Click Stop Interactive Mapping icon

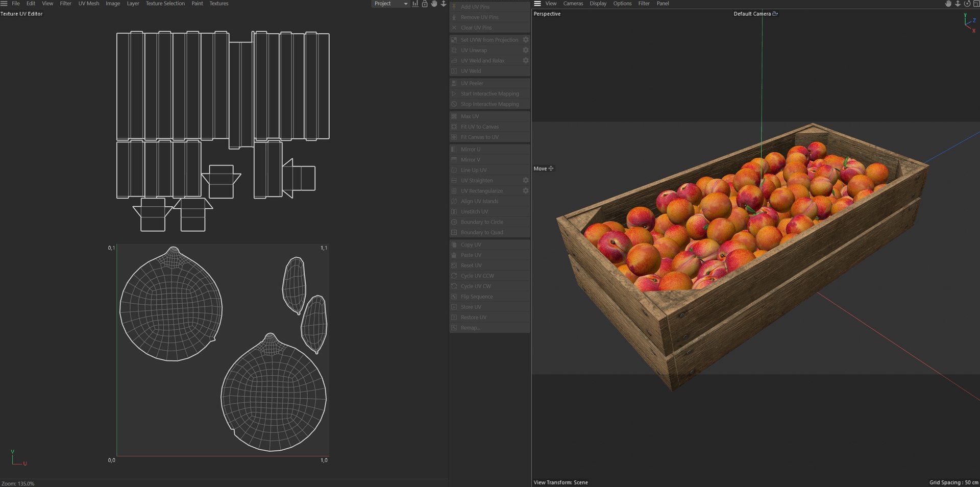tap(454, 104)
